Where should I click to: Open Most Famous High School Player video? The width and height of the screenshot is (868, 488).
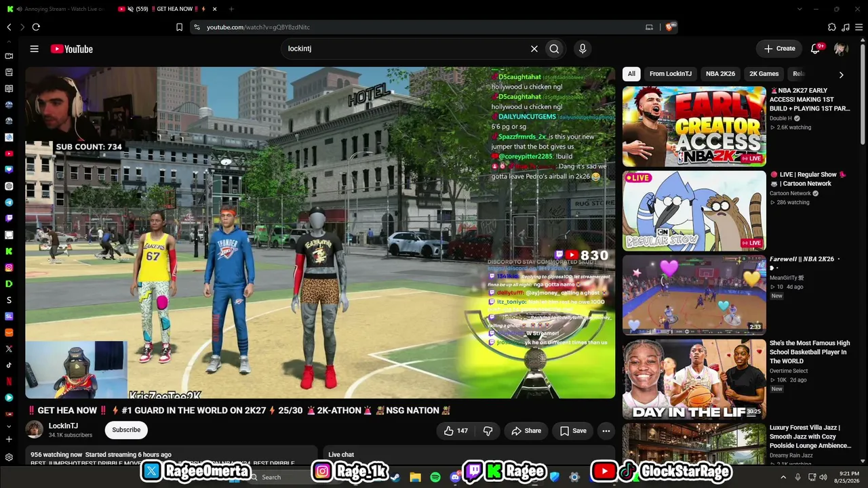(x=694, y=379)
